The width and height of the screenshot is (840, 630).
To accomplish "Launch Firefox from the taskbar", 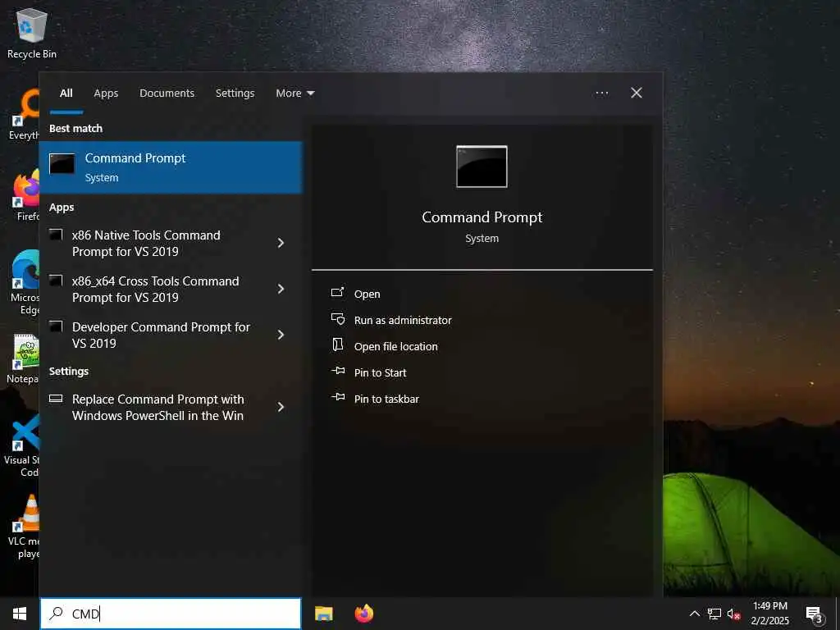I will (x=364, y=614).
